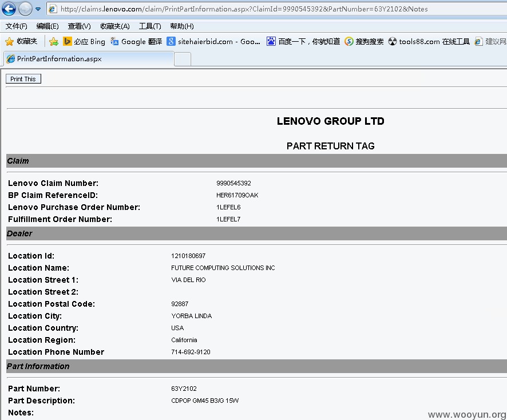Click phone number 714-692-9120
507x420 pixels.
(191, 352)
